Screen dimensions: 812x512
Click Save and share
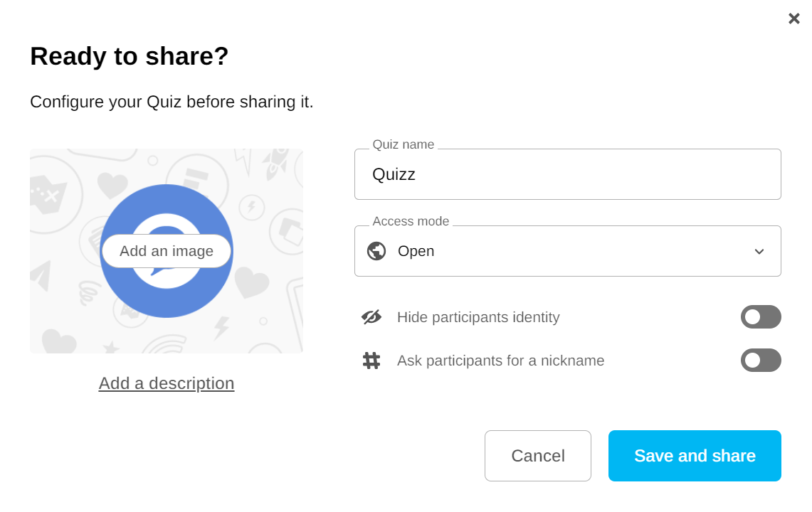695,456
